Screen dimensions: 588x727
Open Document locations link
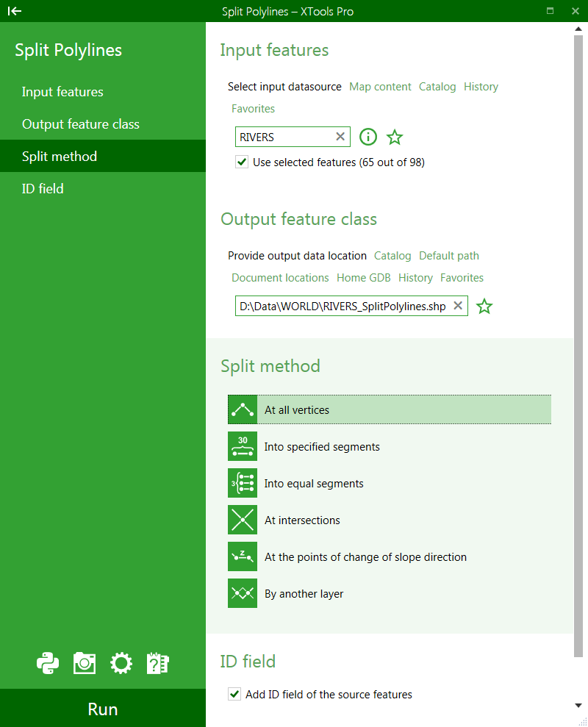click(280, 278)
